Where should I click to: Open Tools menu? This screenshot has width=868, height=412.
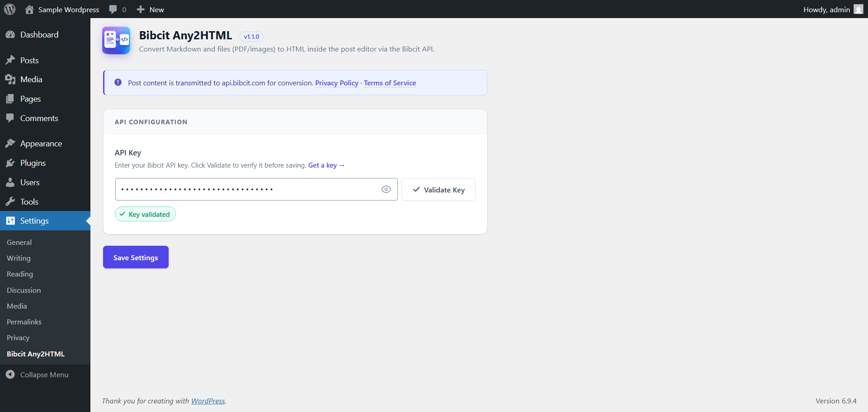[x=45, y=202]
